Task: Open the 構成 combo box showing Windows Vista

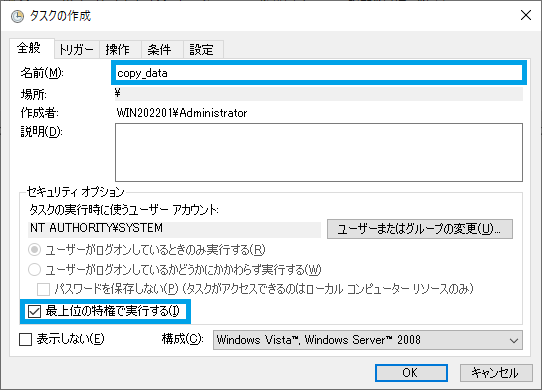Action: (367, 340)
